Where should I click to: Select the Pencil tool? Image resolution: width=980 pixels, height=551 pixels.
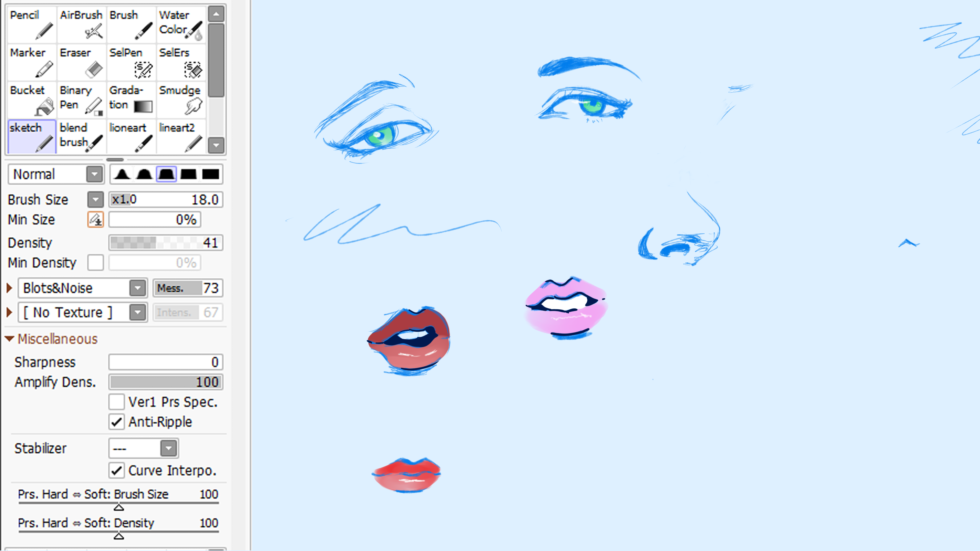(x=32, y=24)
